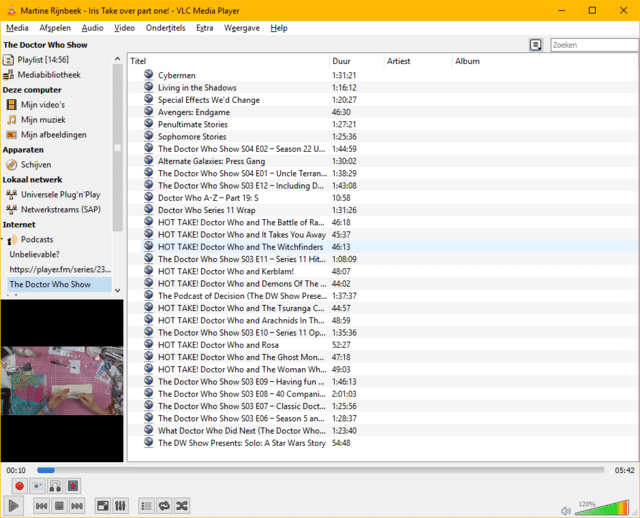Screen dimensions: 640x518
Task: Focus the Zoeken search field
Action: point(594,45)
